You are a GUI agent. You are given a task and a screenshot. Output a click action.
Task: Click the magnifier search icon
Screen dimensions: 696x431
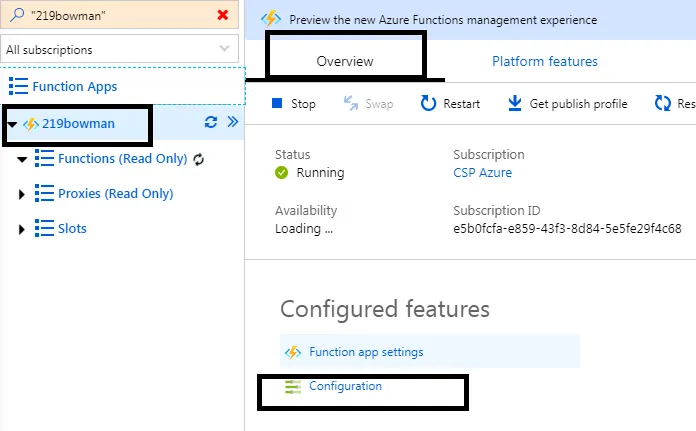tap(17, 15)
